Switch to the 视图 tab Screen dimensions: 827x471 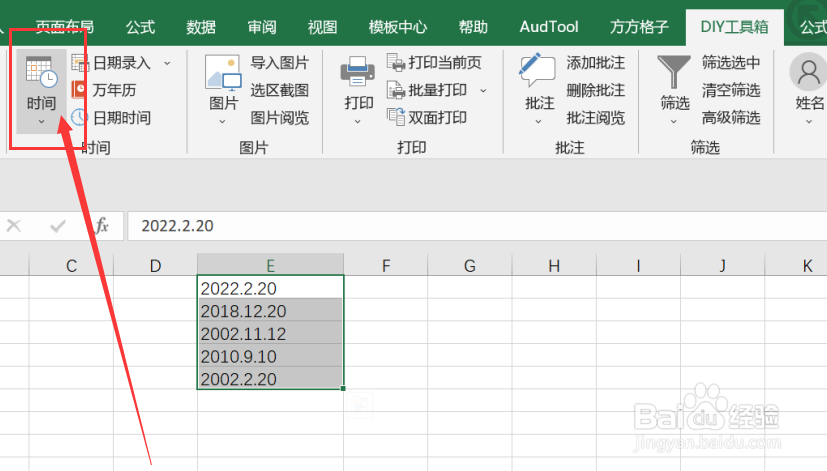pyautogui.click(x=322, y=27)
